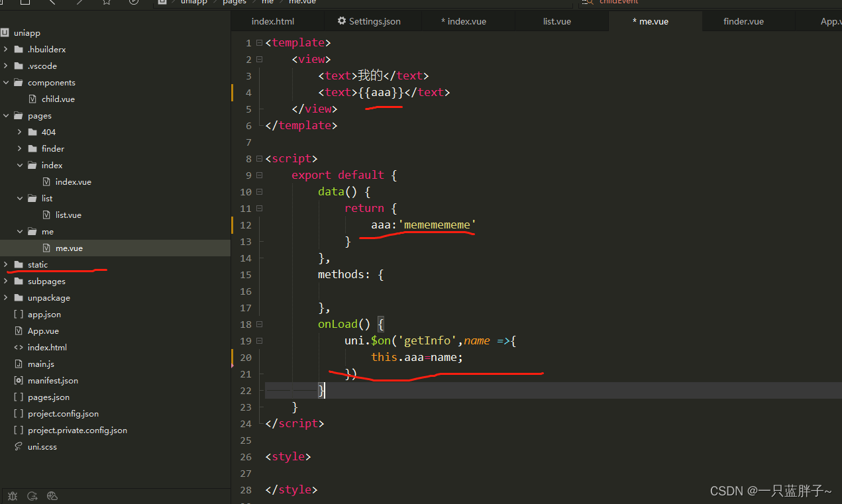Fold the script block at line 8
The width and height of the screenshot is (842, 504).
tap(259, 159)
